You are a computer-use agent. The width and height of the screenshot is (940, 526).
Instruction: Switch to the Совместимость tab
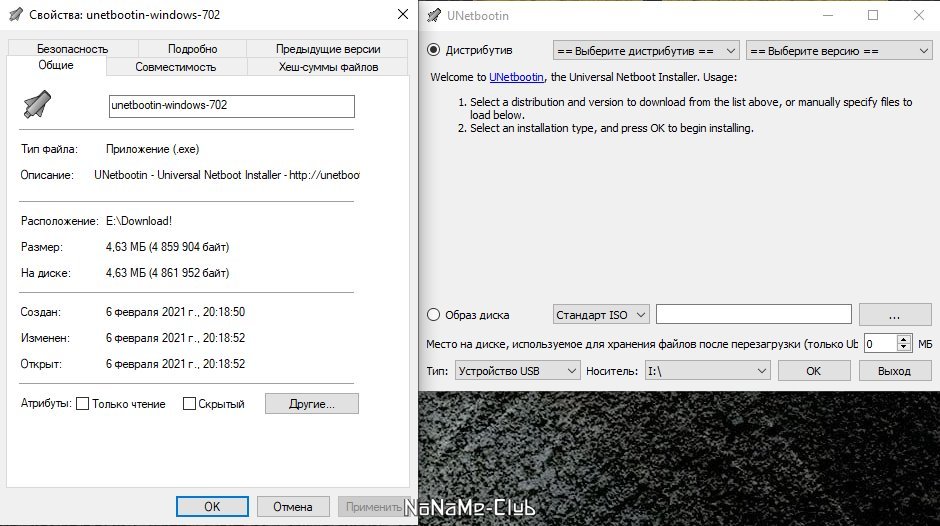(176, 67)
